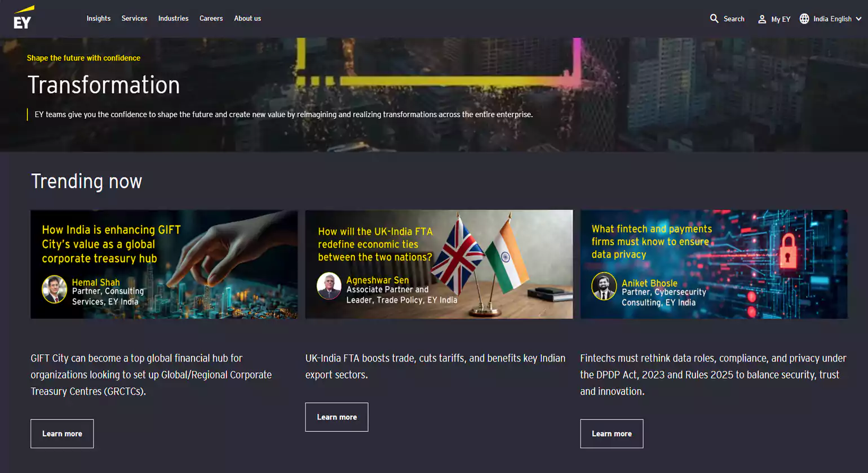Screen dimensions: 868x473
Task: Click Hemal Shah's profile photo
Action: (55, 289)
